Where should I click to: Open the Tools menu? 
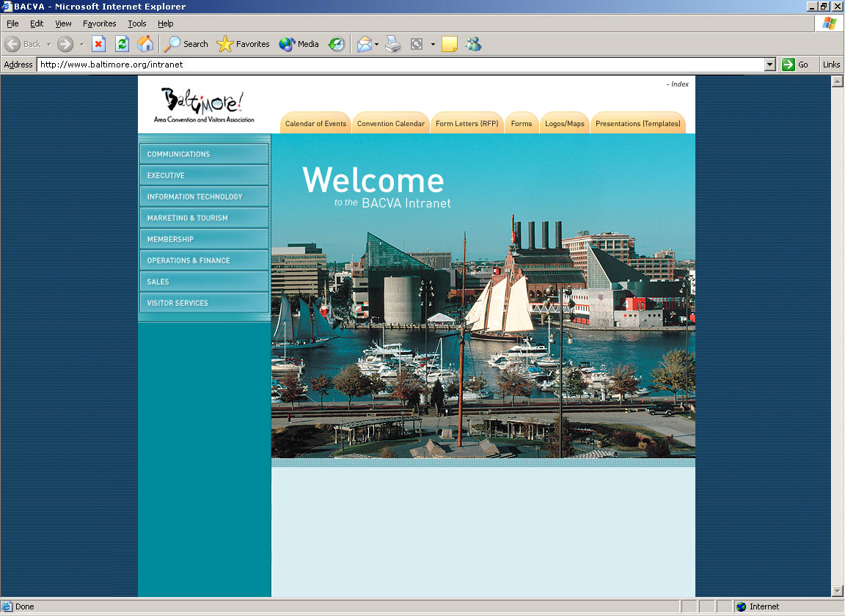click(x=137, y=23)
